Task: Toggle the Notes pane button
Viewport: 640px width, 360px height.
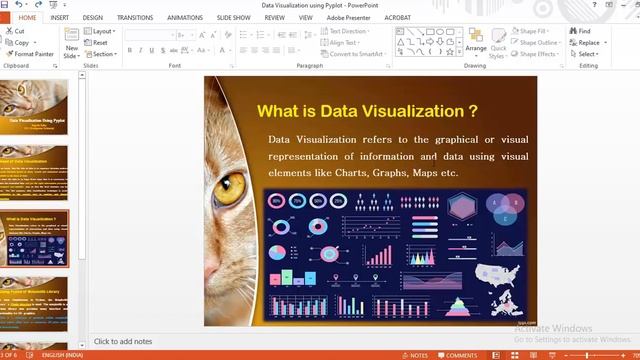Action: click(415, 356)
